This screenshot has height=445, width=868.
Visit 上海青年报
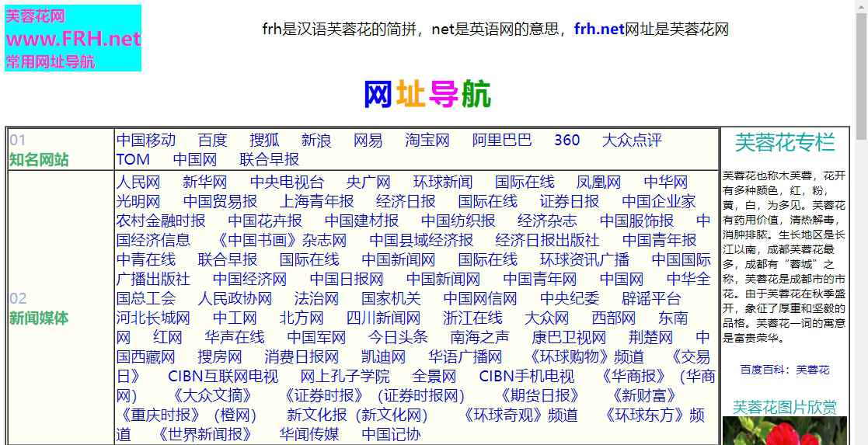[316, 201]
